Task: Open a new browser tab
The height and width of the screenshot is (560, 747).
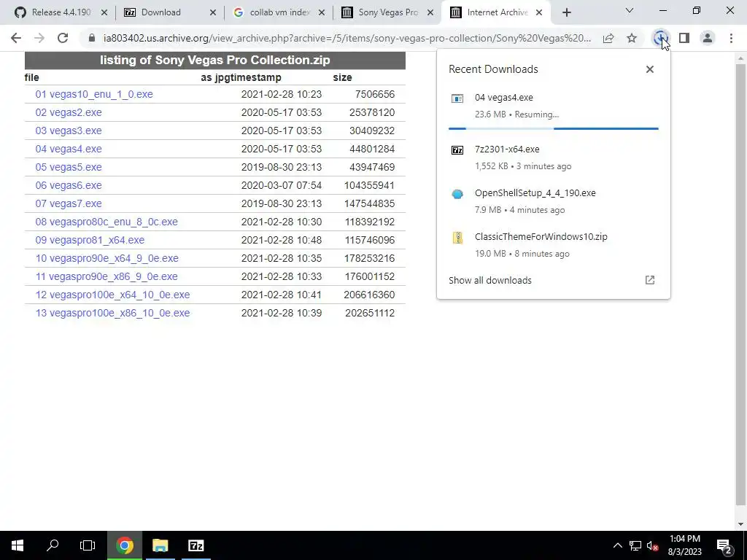Action: pos(566,13)
